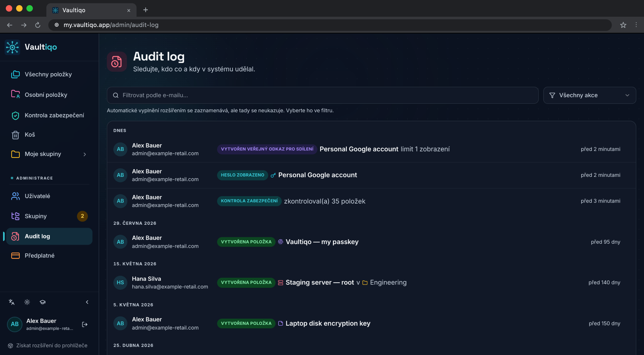
Task: Click the server icon beside Staging server
Action: pyautogui.click(x=280, y=283)
